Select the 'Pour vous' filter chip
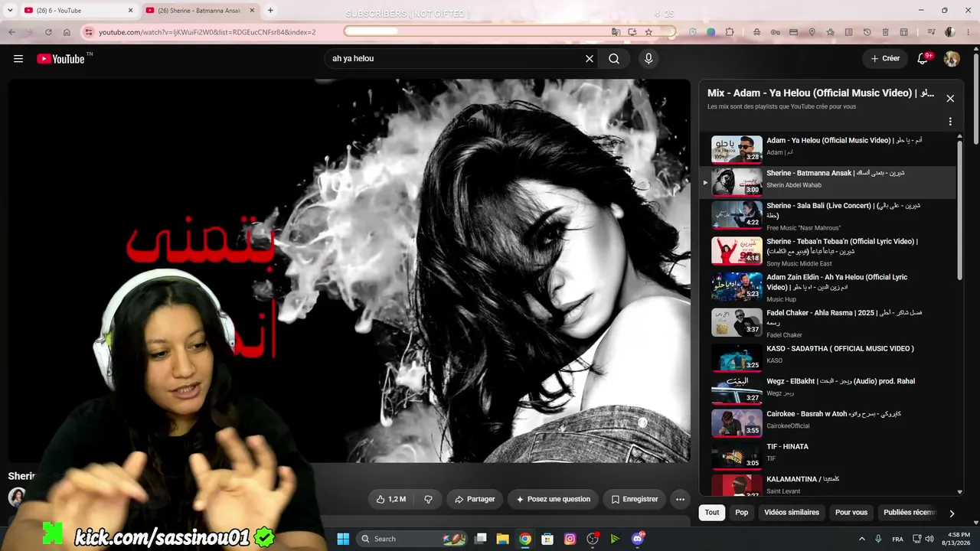980x551 pixels. point(851,513)
